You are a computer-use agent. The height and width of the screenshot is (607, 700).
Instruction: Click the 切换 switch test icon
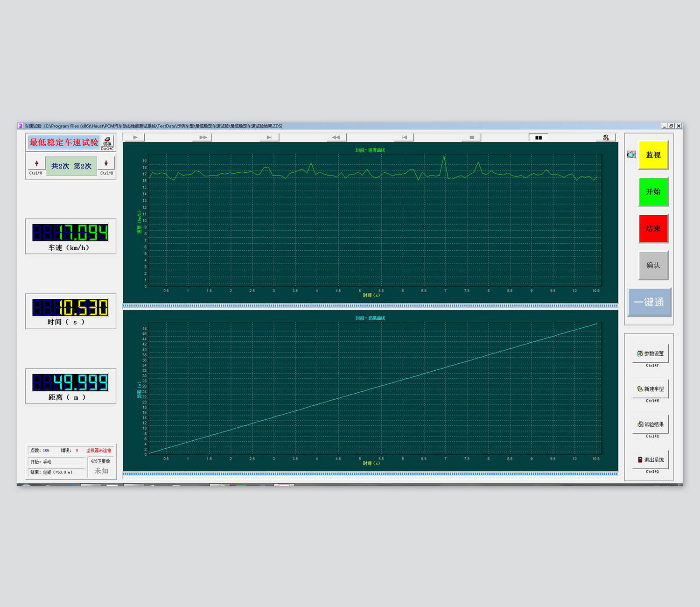(x=107, y=141)
